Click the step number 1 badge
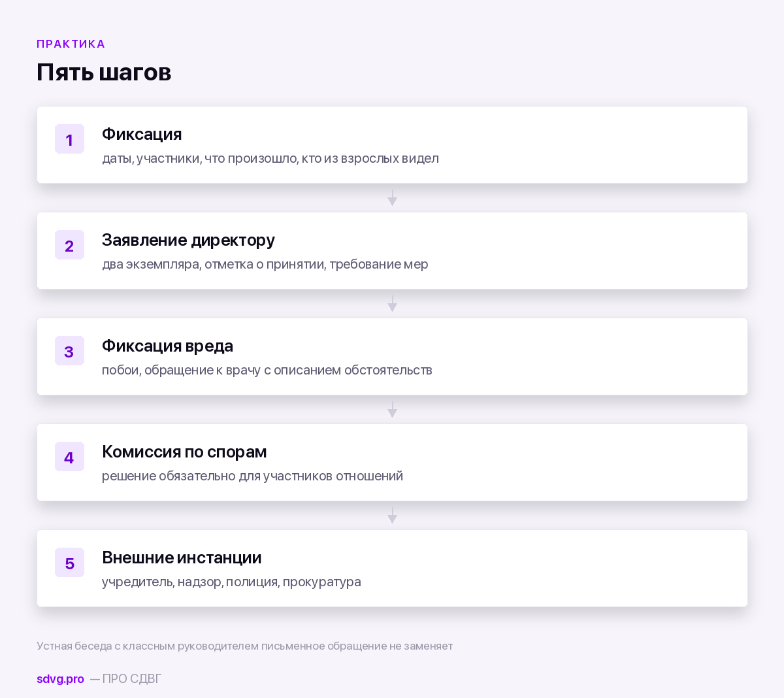 69,139
